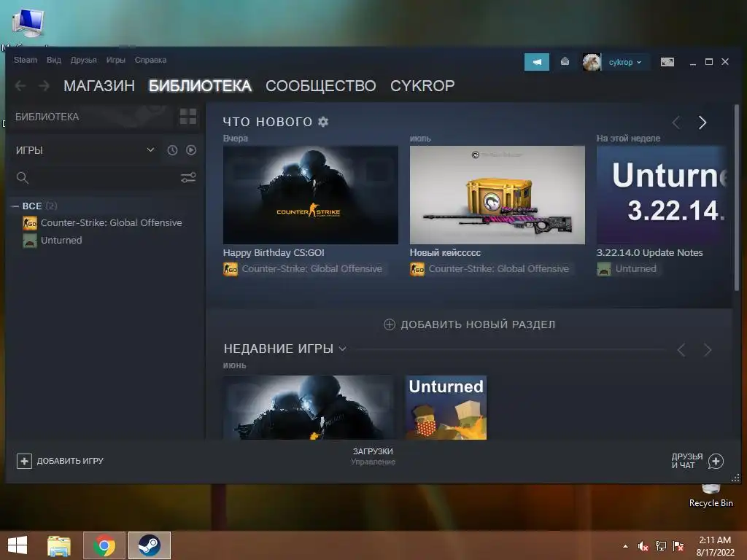Screen dimensions: 747x560
Task: Show previous What's New items arrow
Action: 676,122
